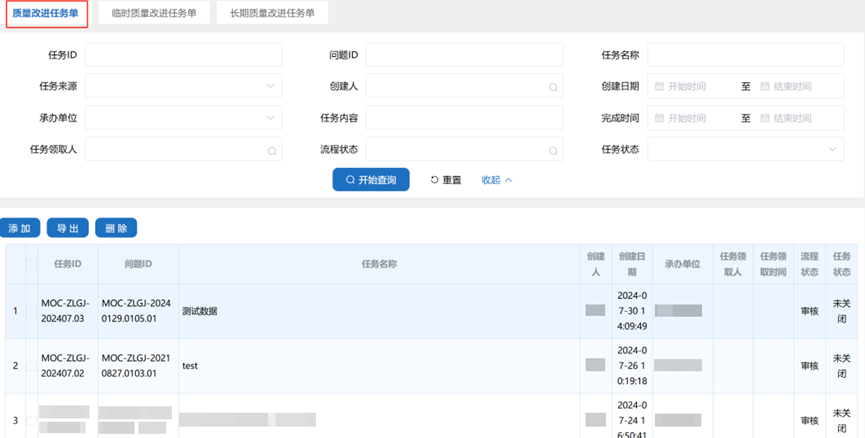Click the 重置 reset button
Screen dimensions: 865x438
pyautogui.click(x=446, y=180)
